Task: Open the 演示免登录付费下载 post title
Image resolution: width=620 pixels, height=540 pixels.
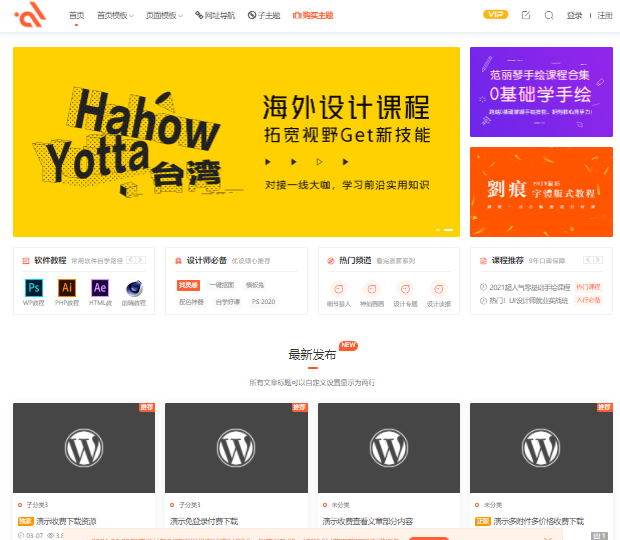Action: [204, 521]
